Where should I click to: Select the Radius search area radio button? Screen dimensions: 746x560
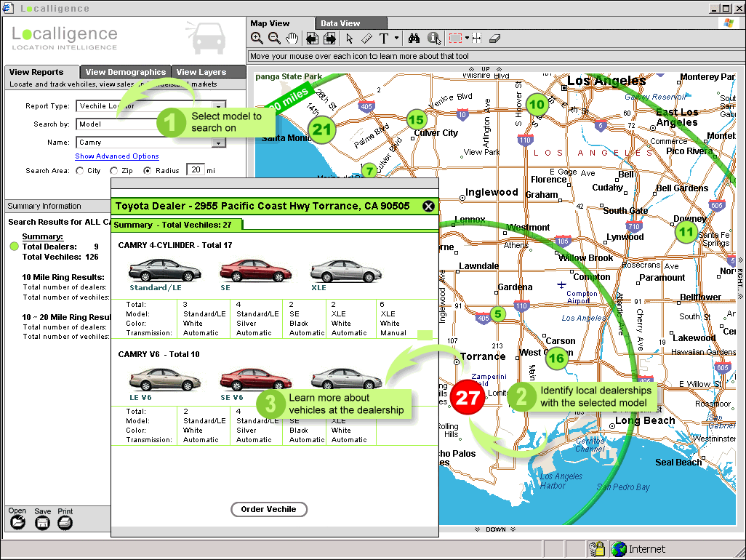(x=148, y=170)
